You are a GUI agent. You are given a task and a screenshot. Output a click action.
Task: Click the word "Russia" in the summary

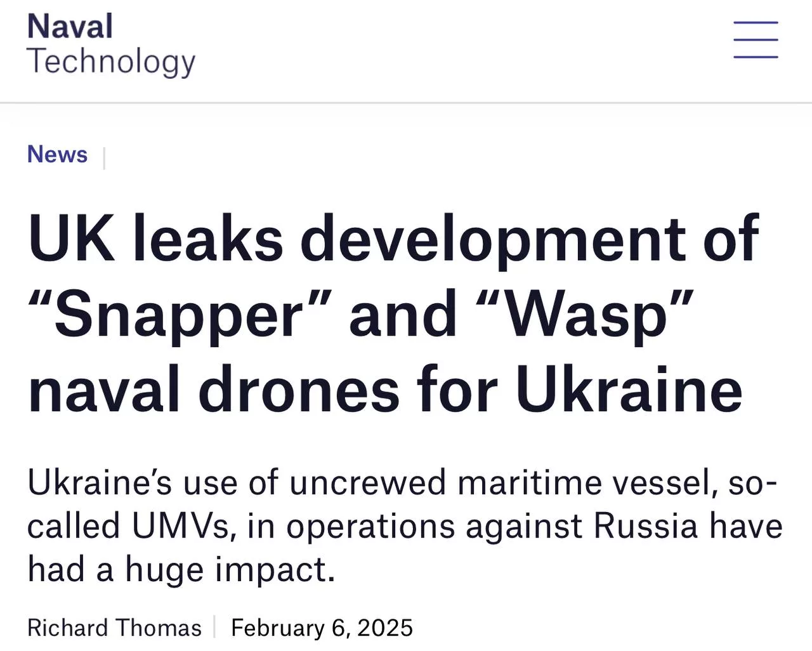646,526
